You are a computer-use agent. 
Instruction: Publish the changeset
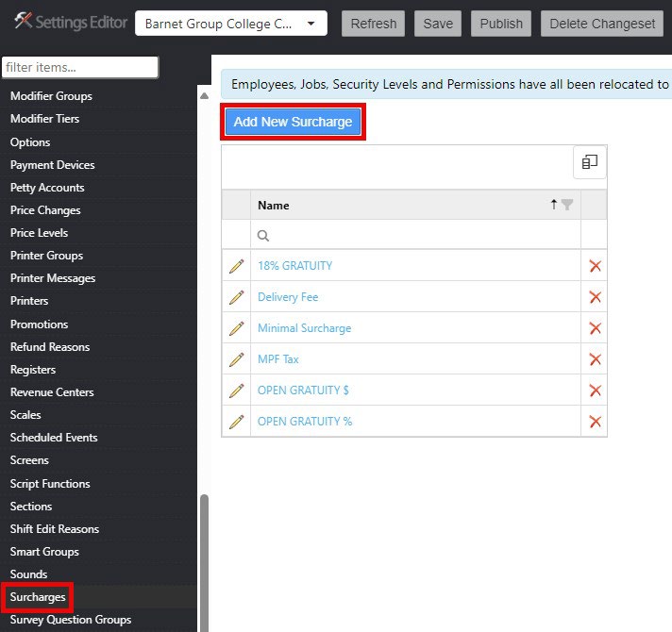(501, 24)
